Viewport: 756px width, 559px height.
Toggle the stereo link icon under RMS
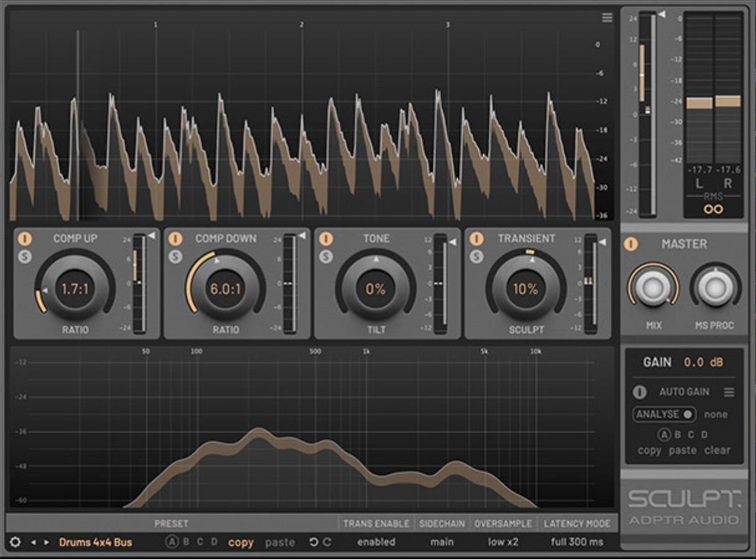714,210
